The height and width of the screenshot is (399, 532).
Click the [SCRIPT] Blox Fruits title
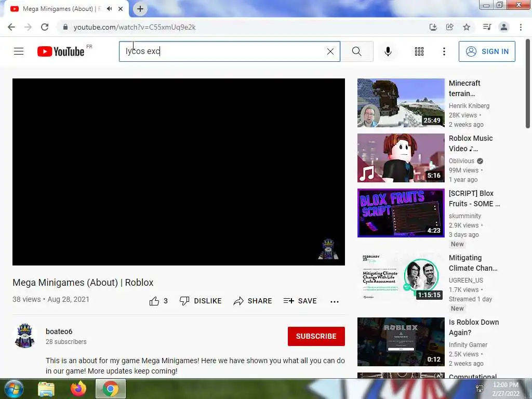click(474, 198)
